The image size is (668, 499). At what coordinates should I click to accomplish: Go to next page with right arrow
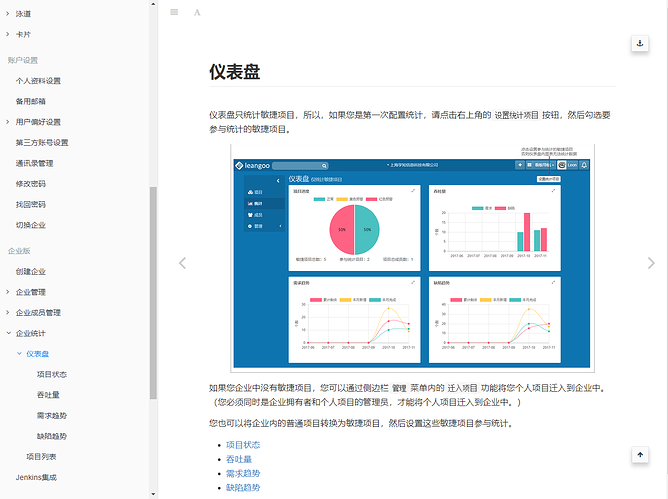click(651, 263)
